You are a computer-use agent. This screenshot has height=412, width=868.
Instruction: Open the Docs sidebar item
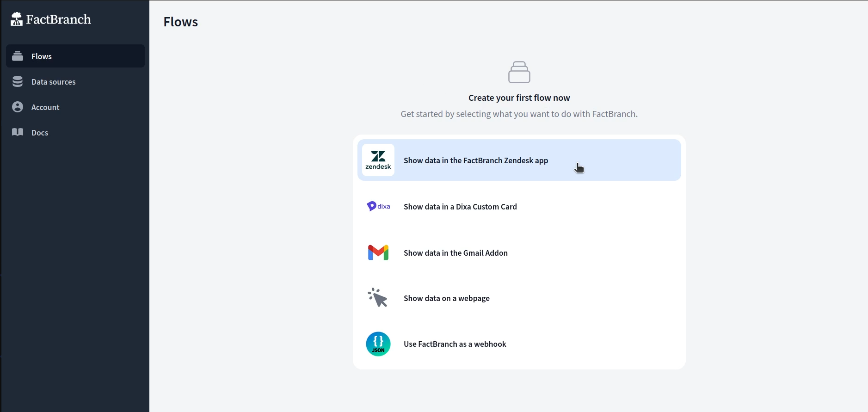pyautogui.click(x=75, y=132)
